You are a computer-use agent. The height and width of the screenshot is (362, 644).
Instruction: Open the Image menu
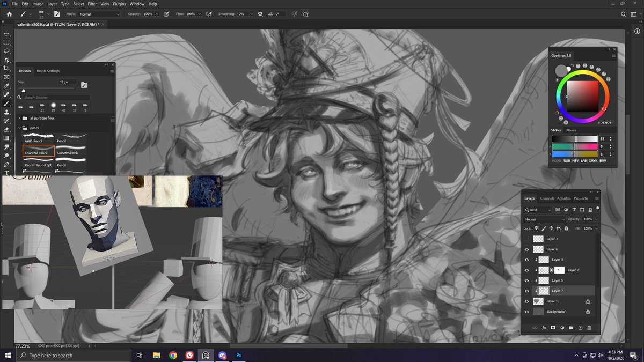(x=38, y=4)
